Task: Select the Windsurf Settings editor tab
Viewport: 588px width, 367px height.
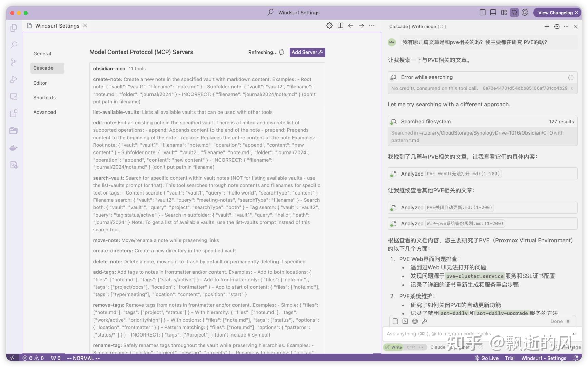Action: pos(56,26)
